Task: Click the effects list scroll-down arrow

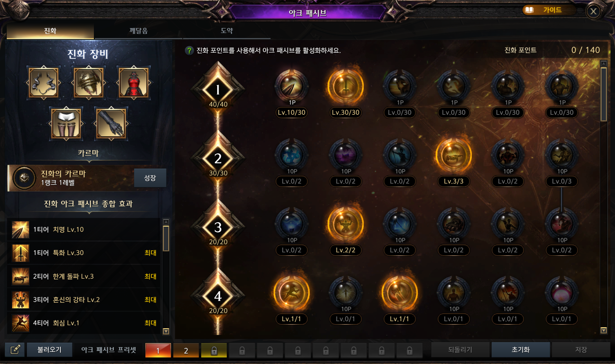Action: click(x=166, y=331)
